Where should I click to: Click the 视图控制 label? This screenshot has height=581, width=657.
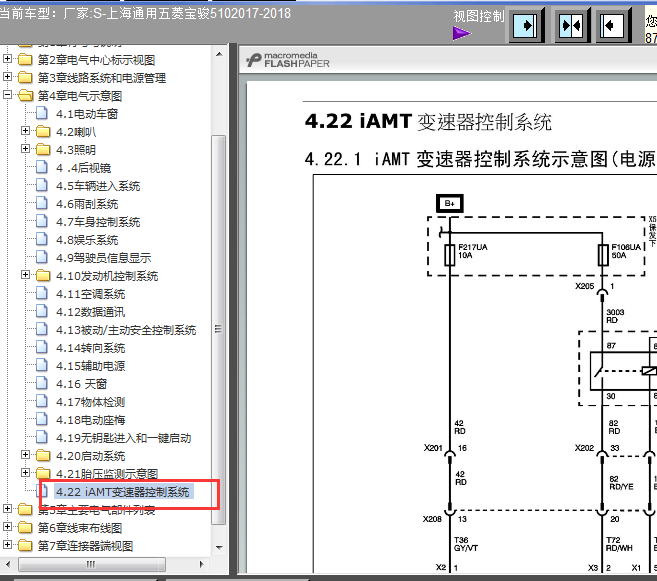click(479, 16)
